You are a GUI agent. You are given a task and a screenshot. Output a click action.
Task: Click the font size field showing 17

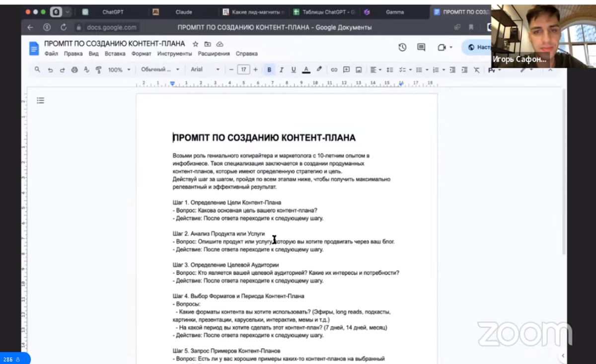point(243,70)
